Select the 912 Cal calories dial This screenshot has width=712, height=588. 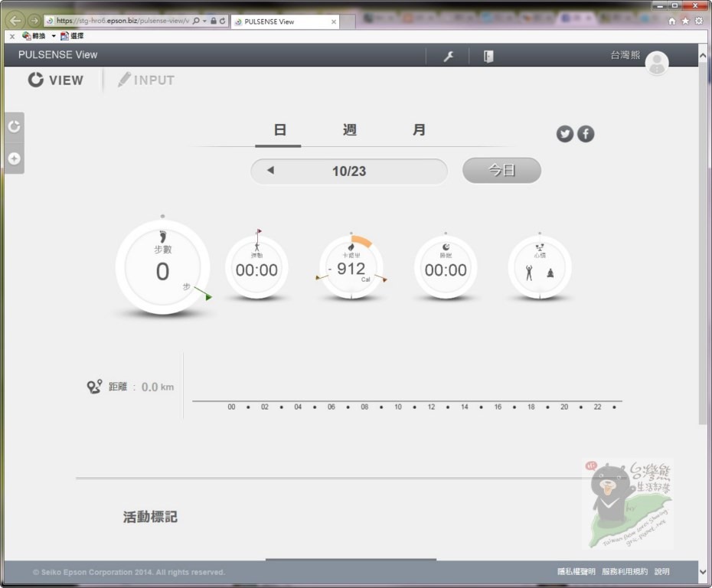[351, 267]
